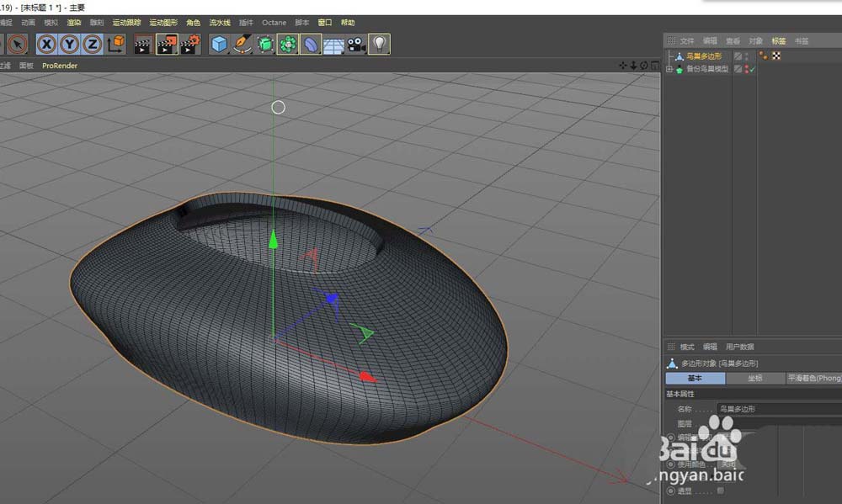Image resolution: width=842 pixels, height=504 pixels.
Task: Select the Phong tag on first object
Action: (x=763, y=56)
